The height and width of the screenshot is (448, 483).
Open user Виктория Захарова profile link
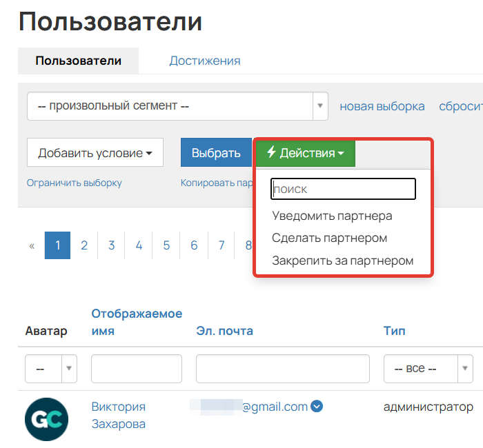118,416
